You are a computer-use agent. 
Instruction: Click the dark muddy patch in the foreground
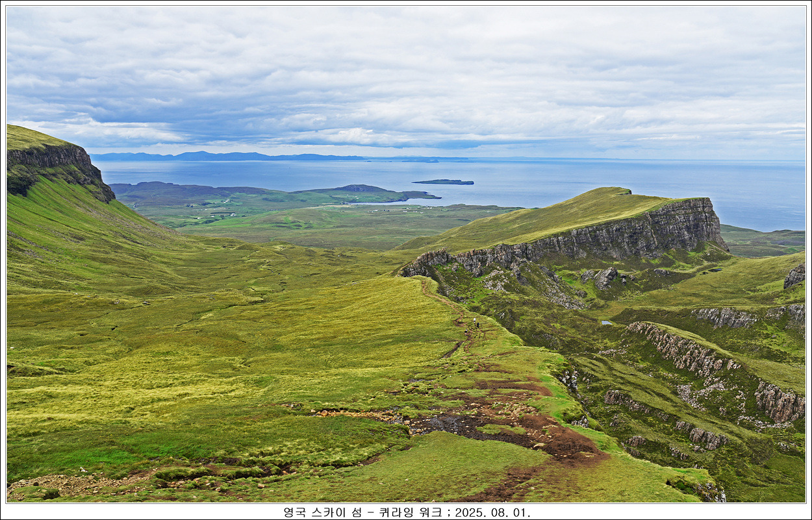tap(455, 425)
